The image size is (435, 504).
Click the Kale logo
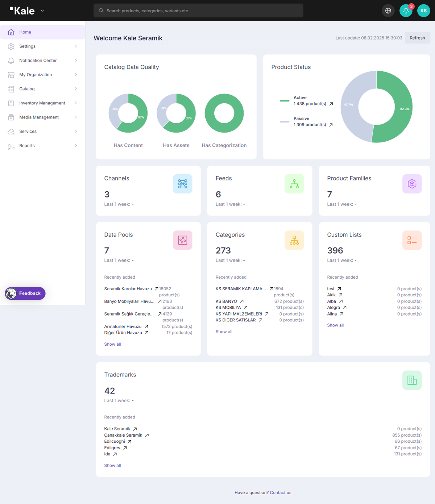pos(22,11)
